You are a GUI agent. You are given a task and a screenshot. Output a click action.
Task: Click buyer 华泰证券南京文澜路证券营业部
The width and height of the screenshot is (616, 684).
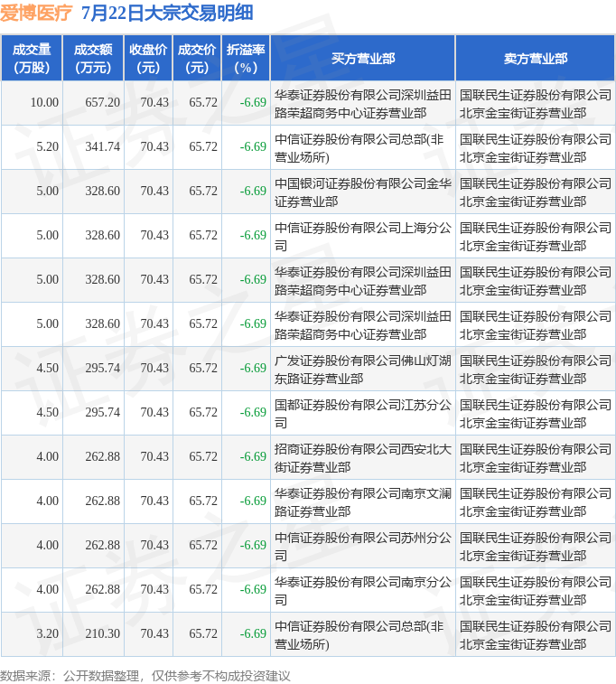click(x=362, y=501)
